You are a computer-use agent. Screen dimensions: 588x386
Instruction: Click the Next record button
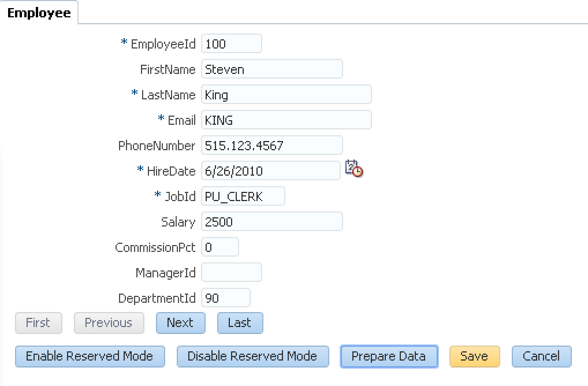click(180, 322)
